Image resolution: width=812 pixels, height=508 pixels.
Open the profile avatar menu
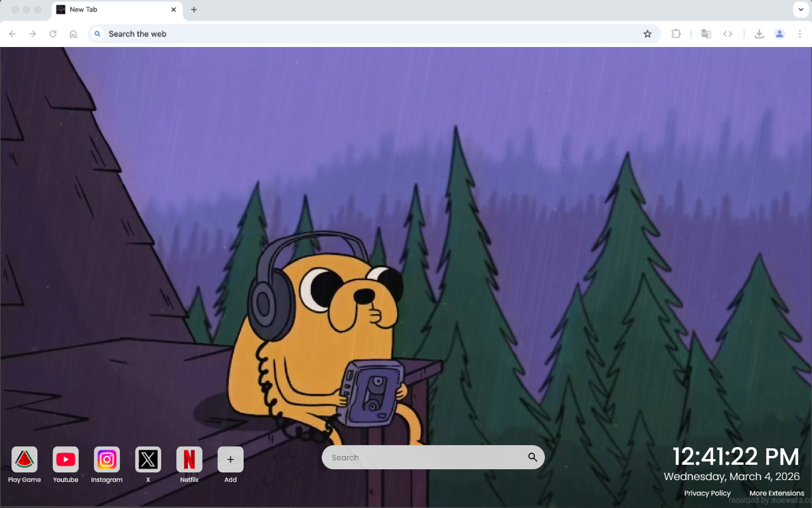click(780, 34)
